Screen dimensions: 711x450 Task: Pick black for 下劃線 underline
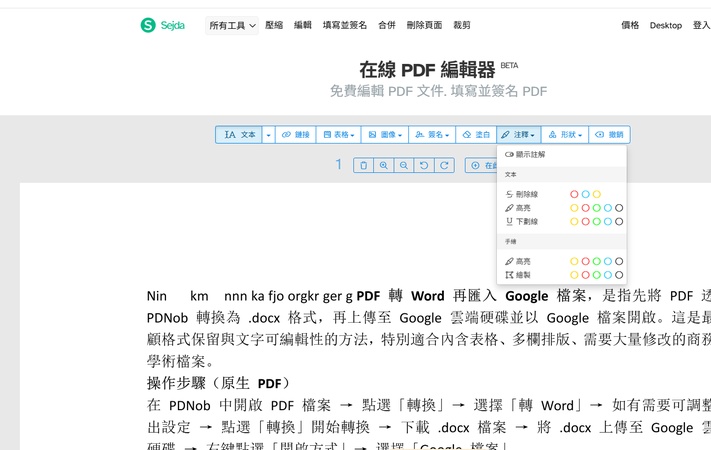(619, 221)
